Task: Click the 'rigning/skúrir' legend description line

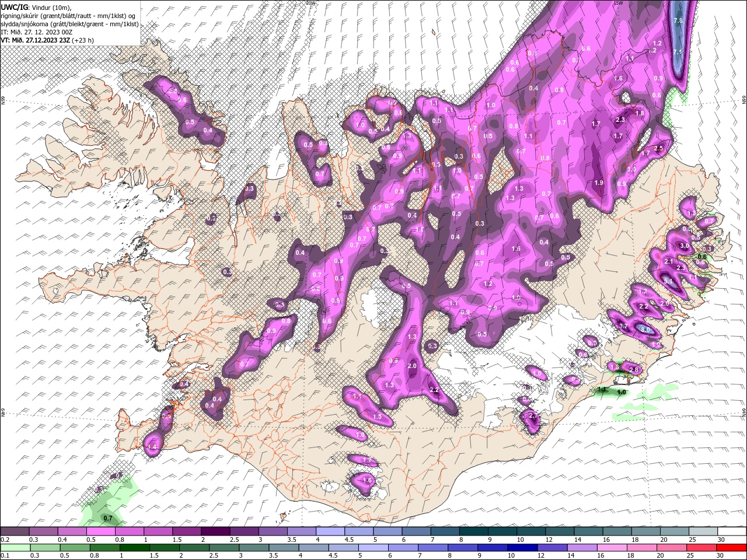Action: (68, 16)
